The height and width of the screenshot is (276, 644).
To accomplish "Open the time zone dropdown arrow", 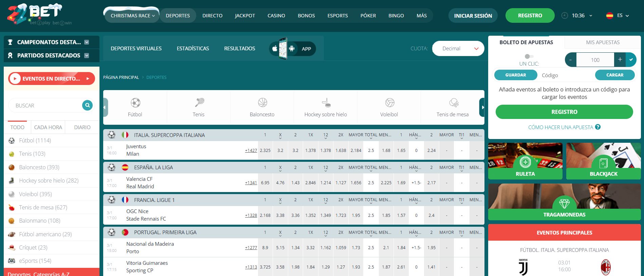I will pyautogui.click(x=591, y=16).
